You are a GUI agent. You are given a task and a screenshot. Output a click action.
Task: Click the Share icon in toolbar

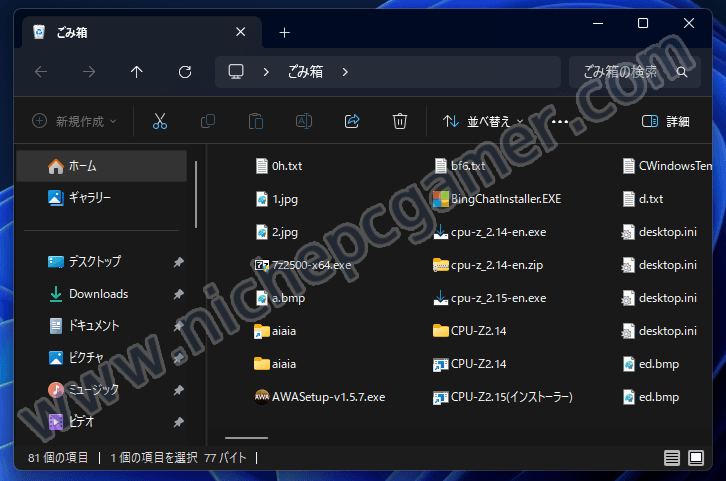click(x=352, y=121)
